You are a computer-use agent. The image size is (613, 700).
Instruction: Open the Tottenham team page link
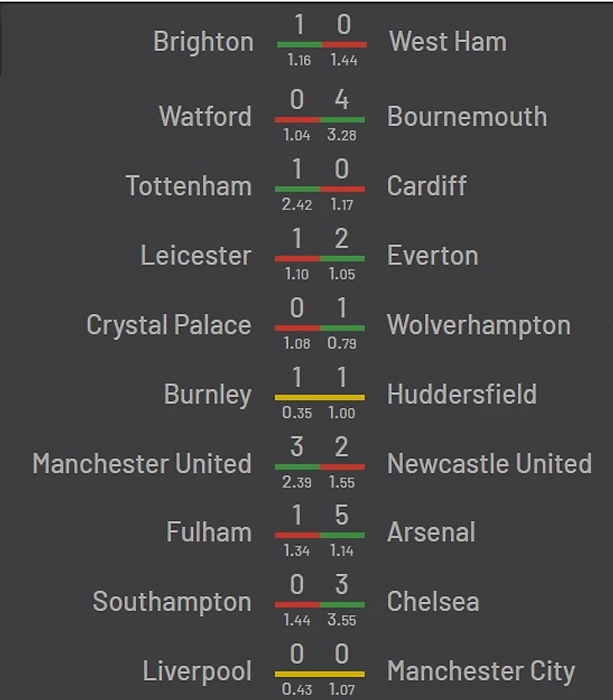pyautogui.click(x=189, y=185)
